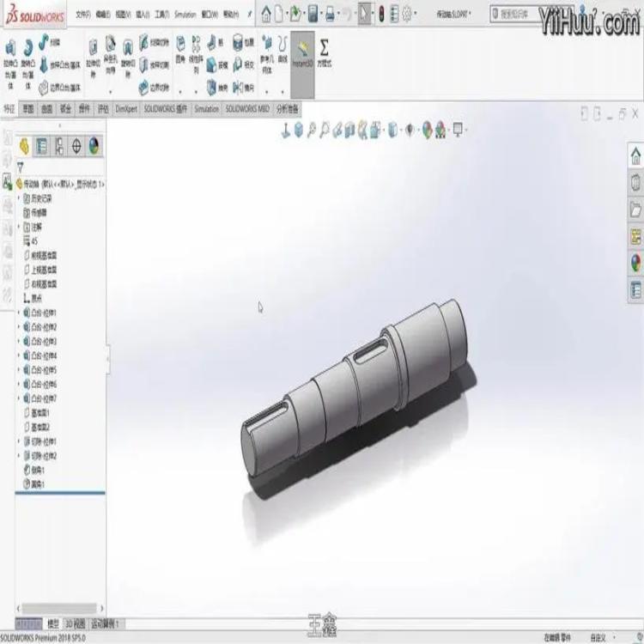The image size is (644, 644).
Task: Select the Extruded Boss/Base (拉伸凸台/基体) tool
Action: (x=10, y=64)
